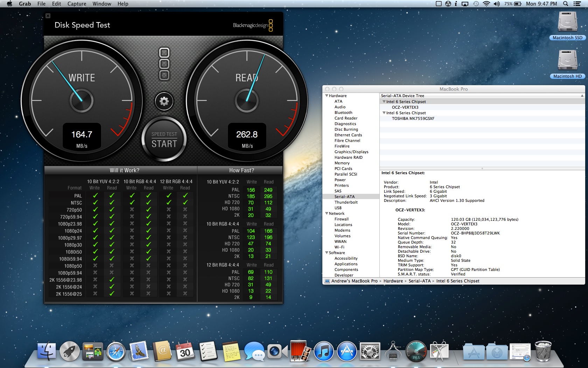
Task: Open Spotlight search in menu bar
Action: pos(566,4)
